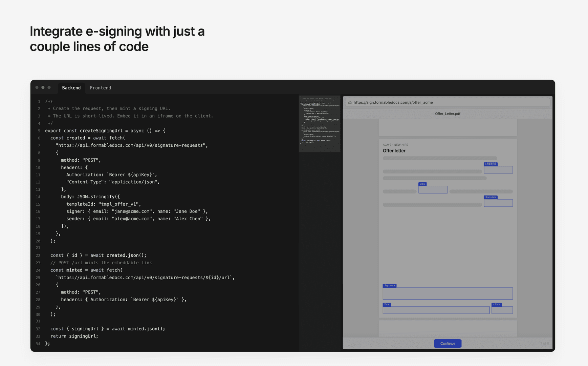Switch to the Backend tab
588x366 pixels.
pos(71,88)
